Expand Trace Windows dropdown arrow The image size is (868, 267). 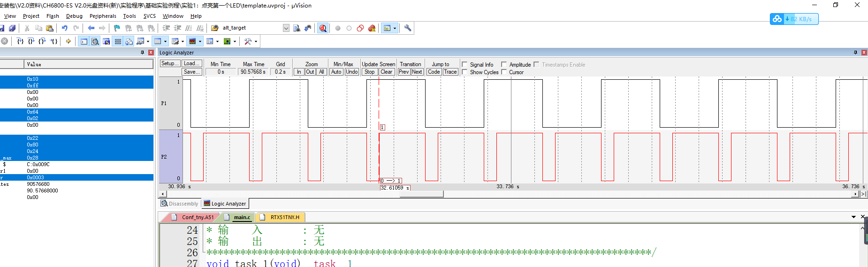point(217,41)
